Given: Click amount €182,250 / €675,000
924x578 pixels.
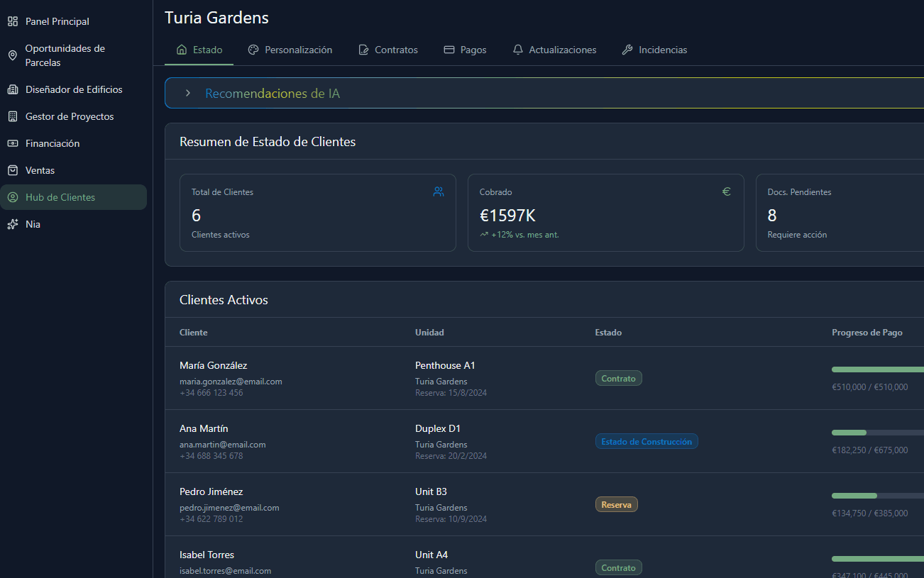Looking at the screenshot, I should coord(869,450).
